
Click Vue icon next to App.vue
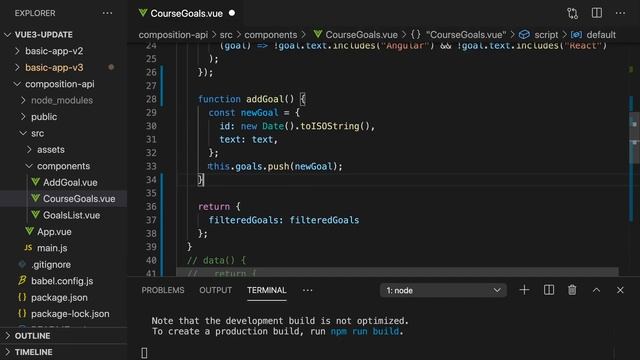(x=29, y=231)
